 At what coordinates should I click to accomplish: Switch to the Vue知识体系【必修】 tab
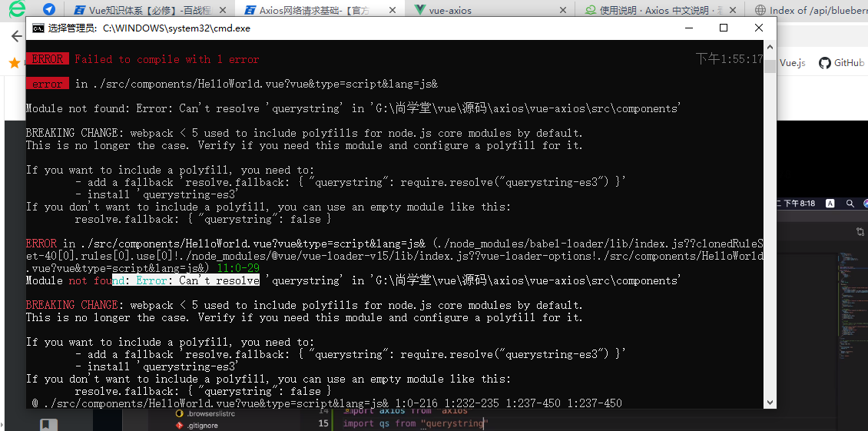coord(150,10)
